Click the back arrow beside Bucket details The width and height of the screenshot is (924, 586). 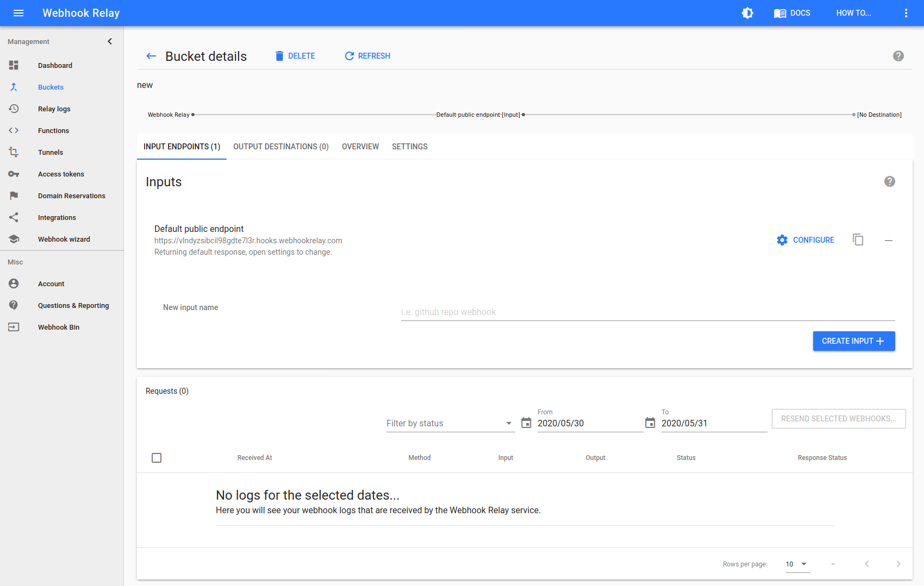point(151,56)
